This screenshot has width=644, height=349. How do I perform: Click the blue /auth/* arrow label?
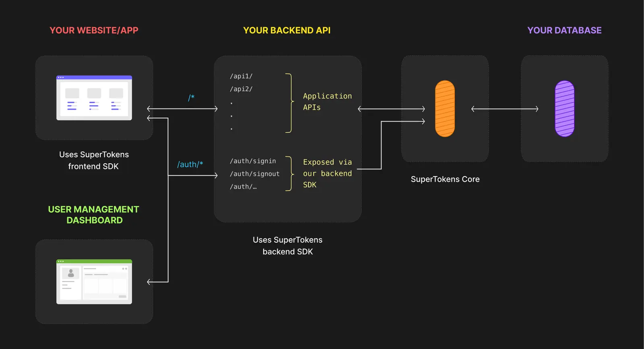click(190, 164)
